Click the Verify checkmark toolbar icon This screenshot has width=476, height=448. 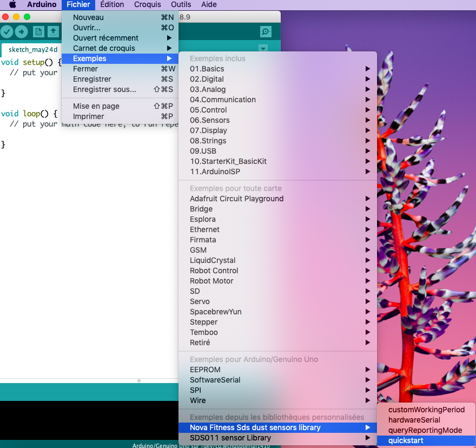7,31
